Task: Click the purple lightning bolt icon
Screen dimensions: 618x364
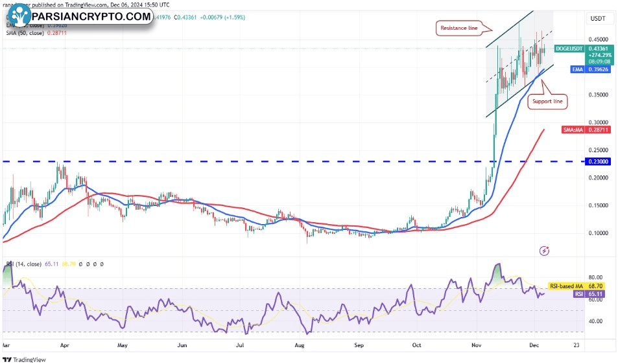Action: tap(544, 251)
